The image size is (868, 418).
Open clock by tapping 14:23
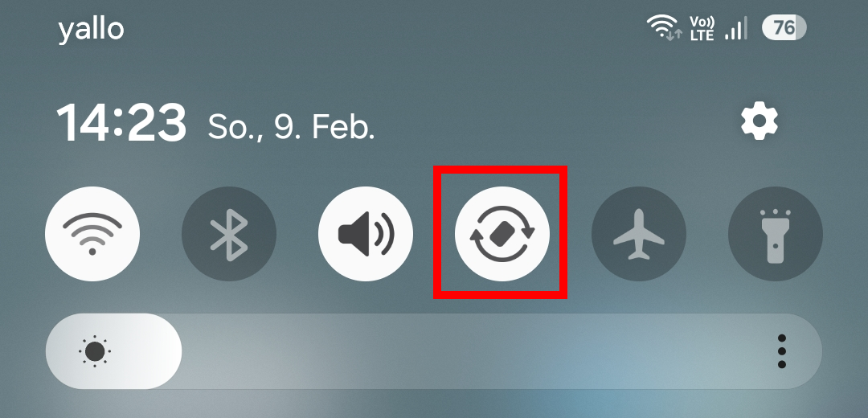click(121, 122)
